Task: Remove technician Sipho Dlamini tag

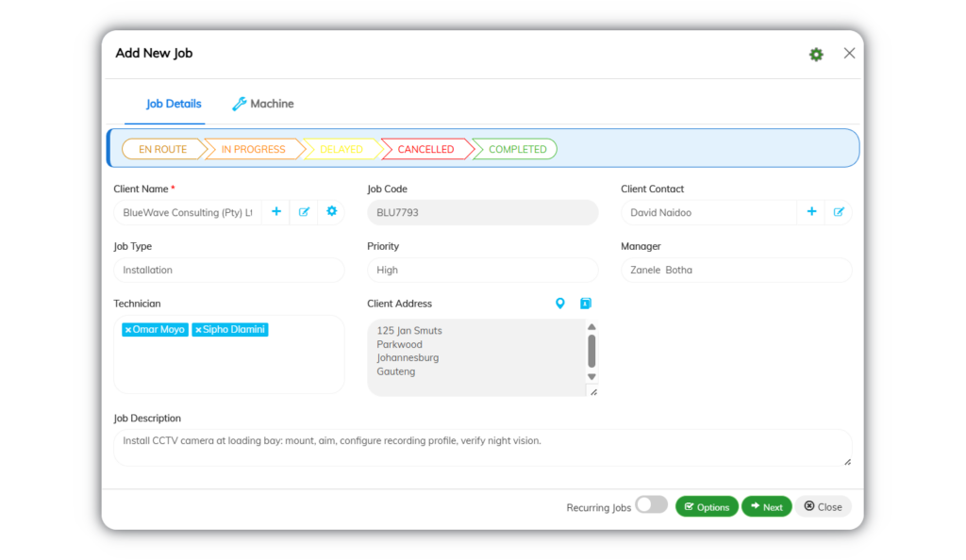Action: click(x=198, y=330)
